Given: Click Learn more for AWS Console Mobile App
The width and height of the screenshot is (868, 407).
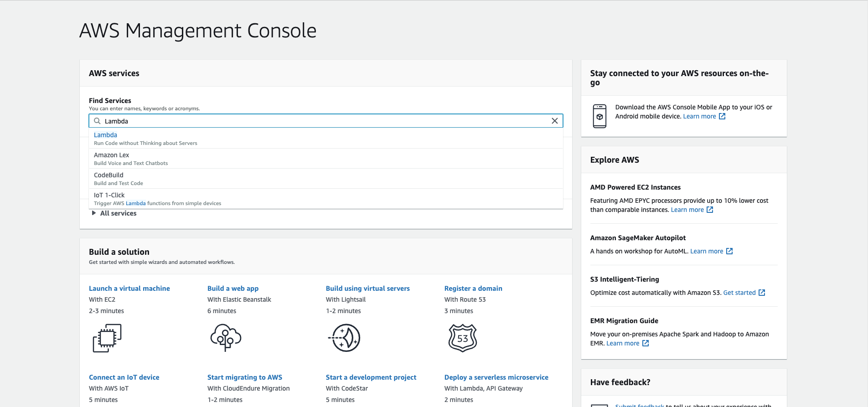Looking at the screenshot, I should pyautogui.click(x=699, y=116).
